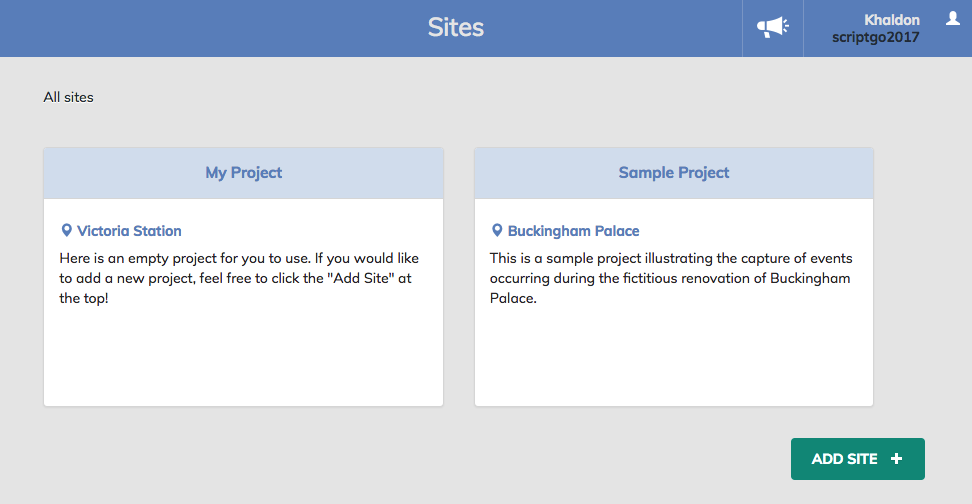972x504 pixels.
Task: Follow the Buckingham Palace link
Action: pos(573,231)
